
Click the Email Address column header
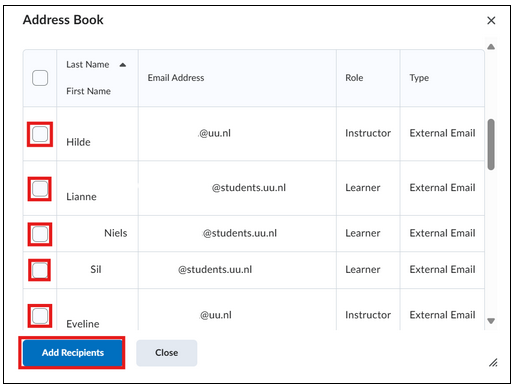(x=176, y=78)
